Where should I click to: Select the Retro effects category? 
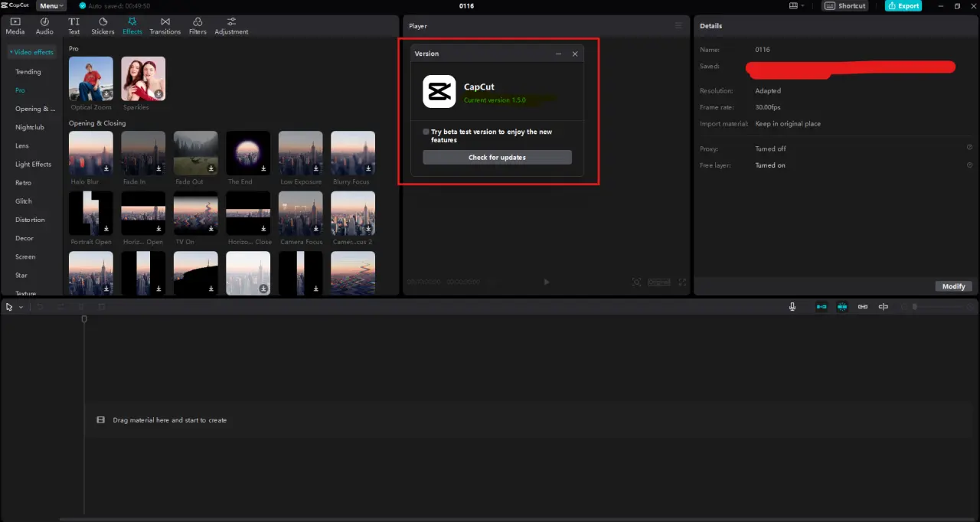(x=24, y=183)
